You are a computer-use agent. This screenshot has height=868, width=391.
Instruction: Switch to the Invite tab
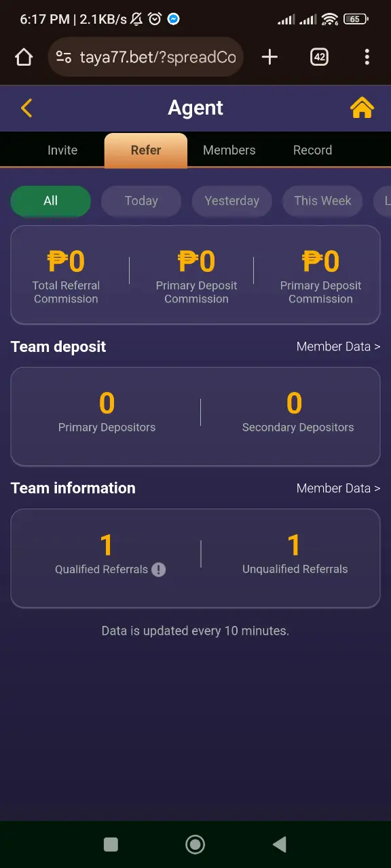coord(62,151)
